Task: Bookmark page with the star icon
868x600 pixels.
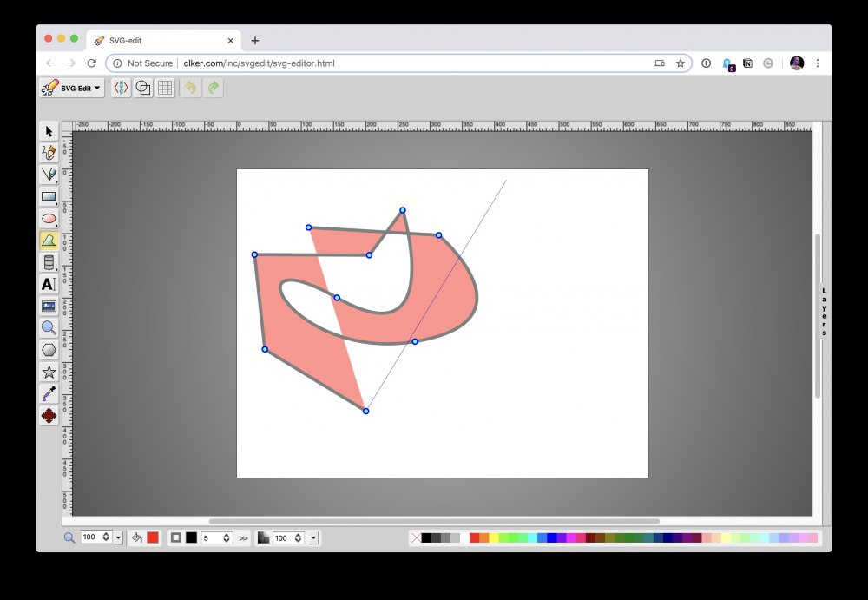Action: 681,63
